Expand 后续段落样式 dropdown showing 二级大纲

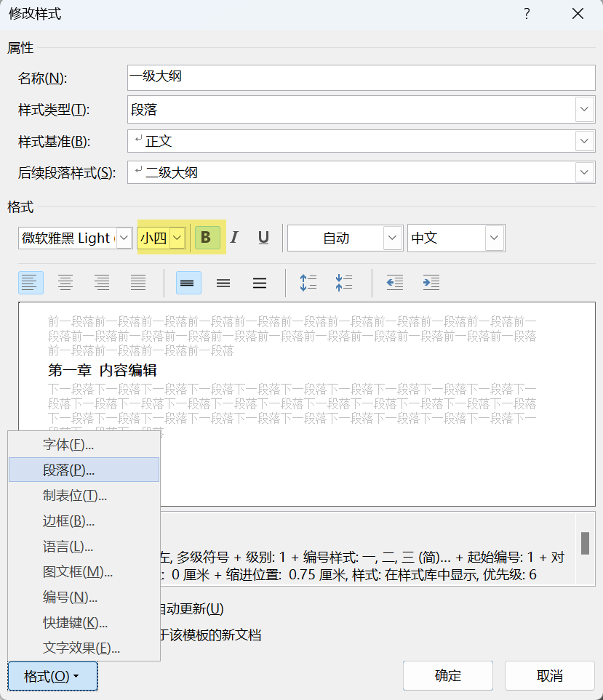tap(584, 172)
